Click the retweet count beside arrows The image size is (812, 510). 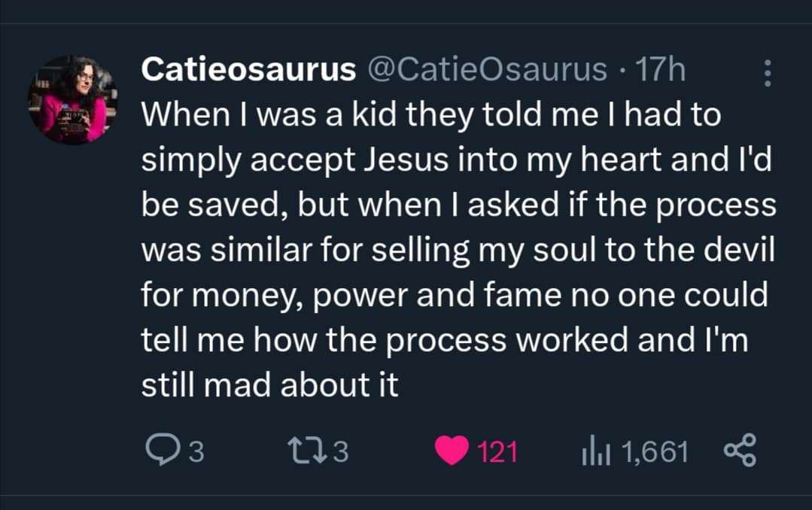coord(340,452)
